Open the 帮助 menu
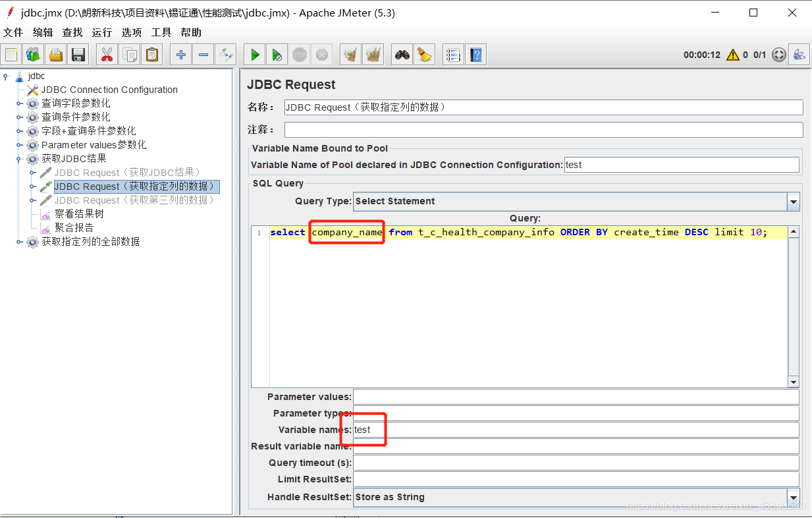Image resolution: width=812 pixels, height=518 pixels. coord(191,32)
